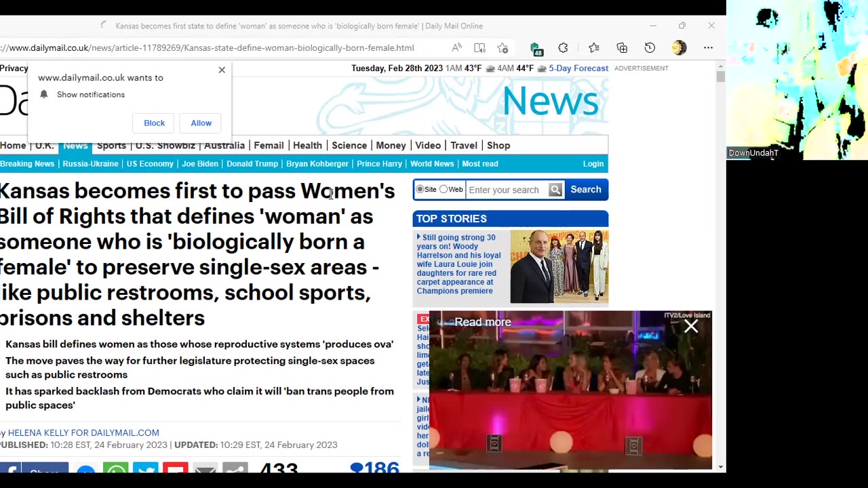Click the Love Island floating video frame
868x488 pixels.
pos(571,390)
